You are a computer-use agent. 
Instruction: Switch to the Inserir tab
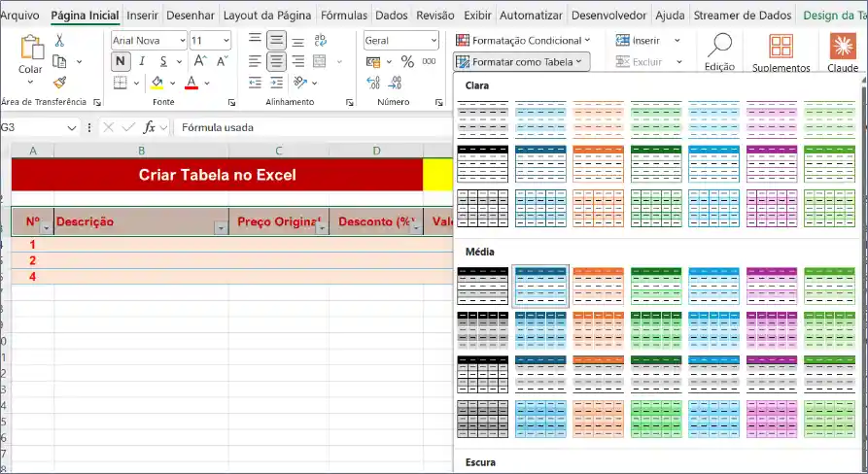(142, 16)
